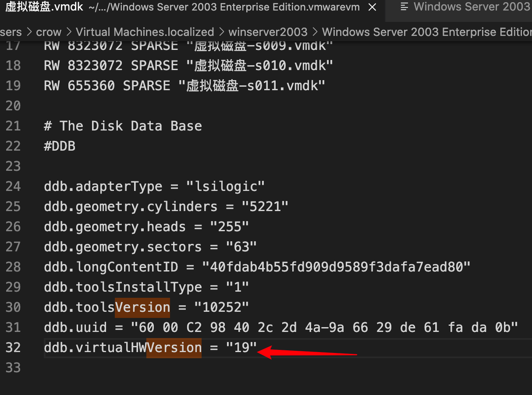Place the cursor in the ddb.geometry.cylinders line
The height and width of the screenshot is (395, 532).
click(x=166, y=206)
